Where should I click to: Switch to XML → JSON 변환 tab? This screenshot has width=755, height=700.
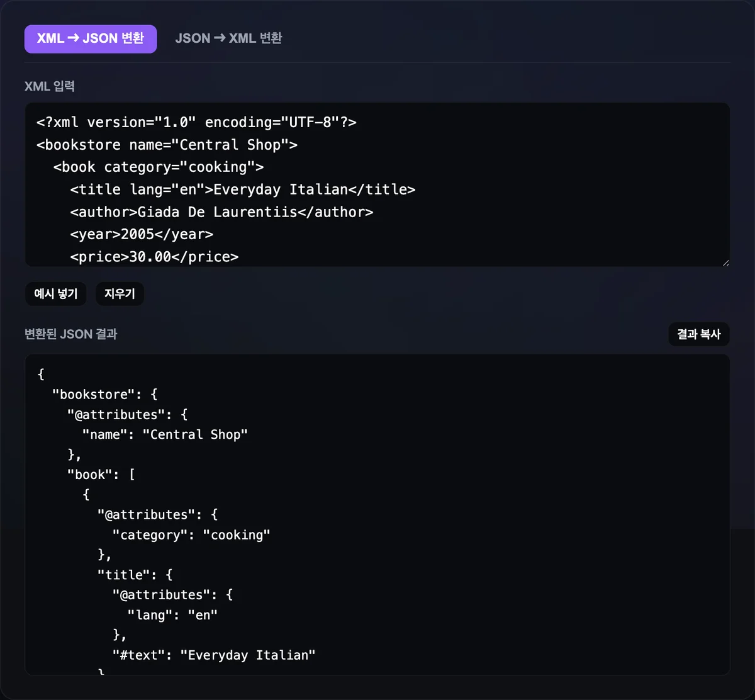coord(91,38)
